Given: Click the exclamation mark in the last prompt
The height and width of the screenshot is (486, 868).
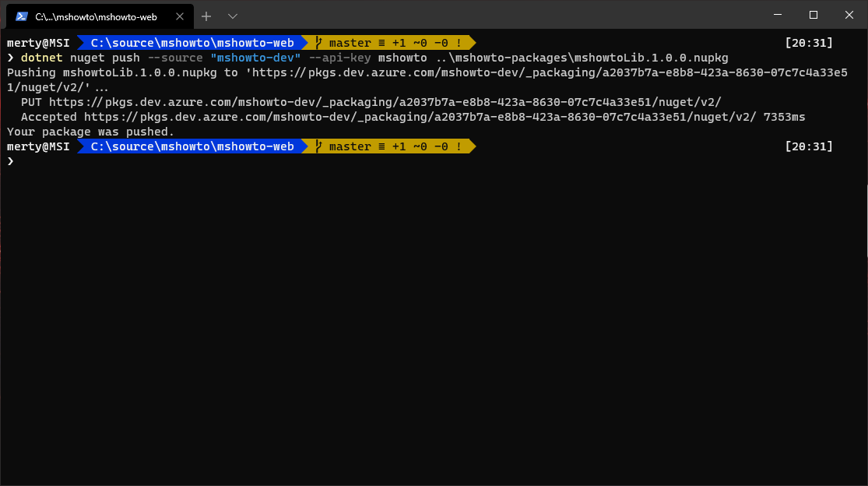Looking at the screenshot, I should tap(459, 146).
